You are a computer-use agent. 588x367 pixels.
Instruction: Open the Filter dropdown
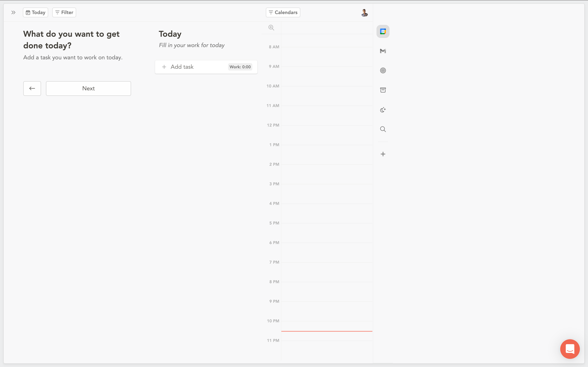64,12
